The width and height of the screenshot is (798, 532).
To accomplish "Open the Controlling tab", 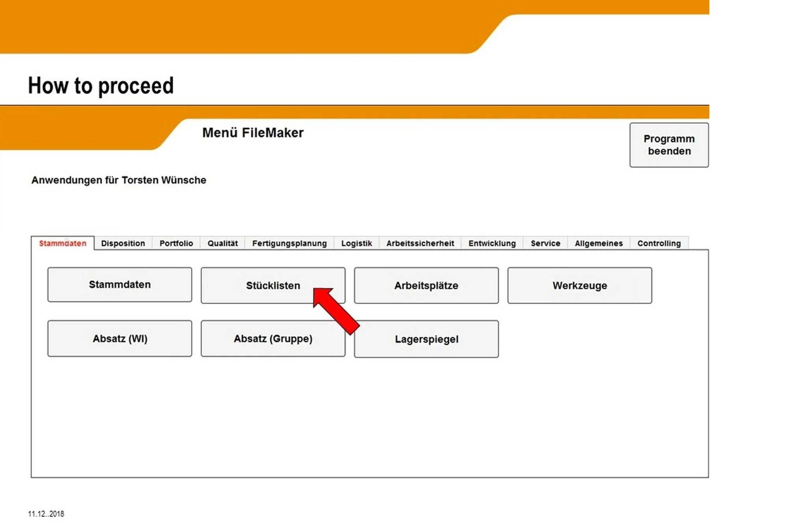I will coord(659,243).
